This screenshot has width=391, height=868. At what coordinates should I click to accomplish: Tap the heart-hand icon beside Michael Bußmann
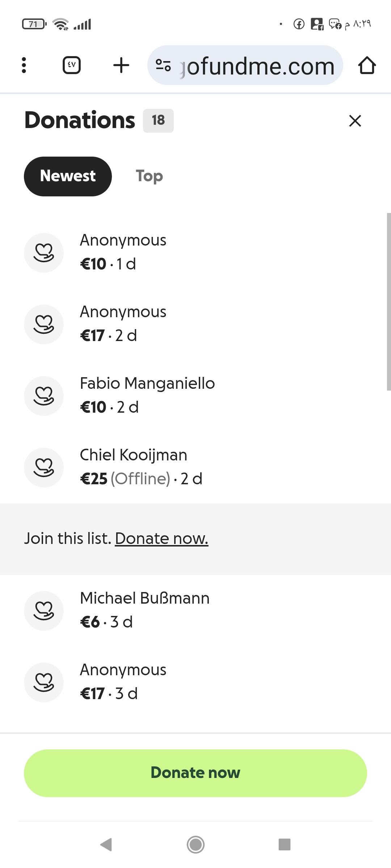pyautogui.click(x=44, y=610)
